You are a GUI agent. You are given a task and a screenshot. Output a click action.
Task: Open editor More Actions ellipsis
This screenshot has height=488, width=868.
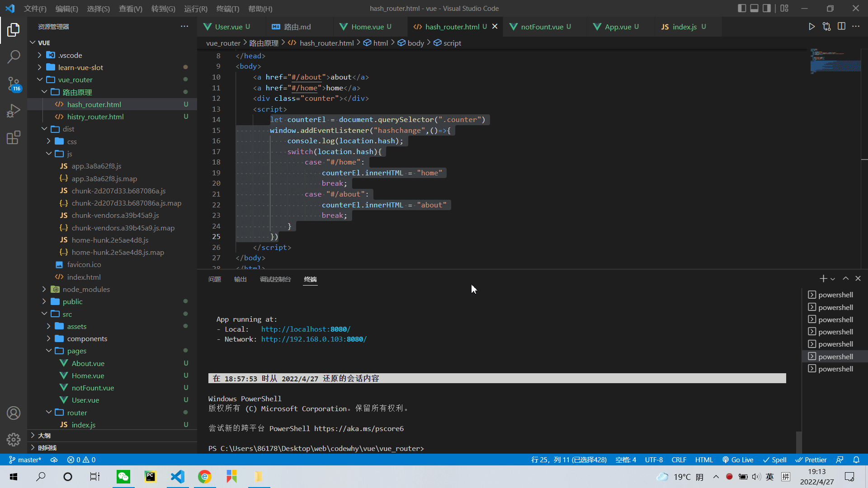[856, 27]
